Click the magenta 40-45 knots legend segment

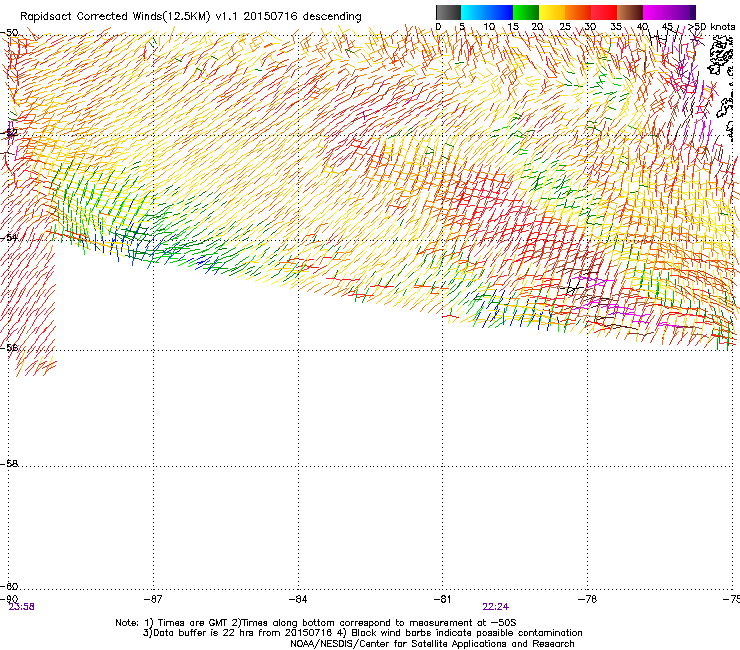pyautogui.click(x=656, y=12)
